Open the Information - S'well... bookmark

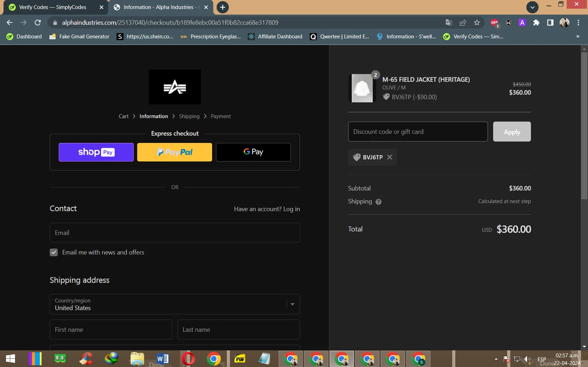coord(406,36)
